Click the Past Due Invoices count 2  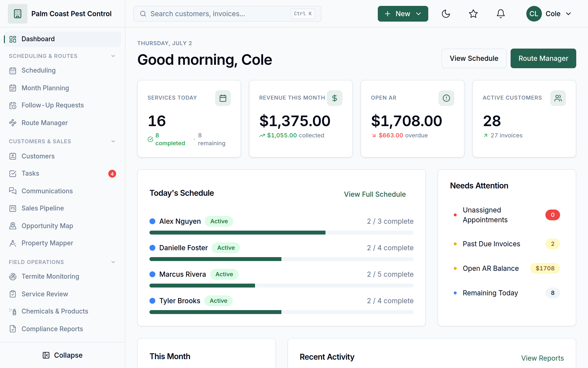click(553, 244)
